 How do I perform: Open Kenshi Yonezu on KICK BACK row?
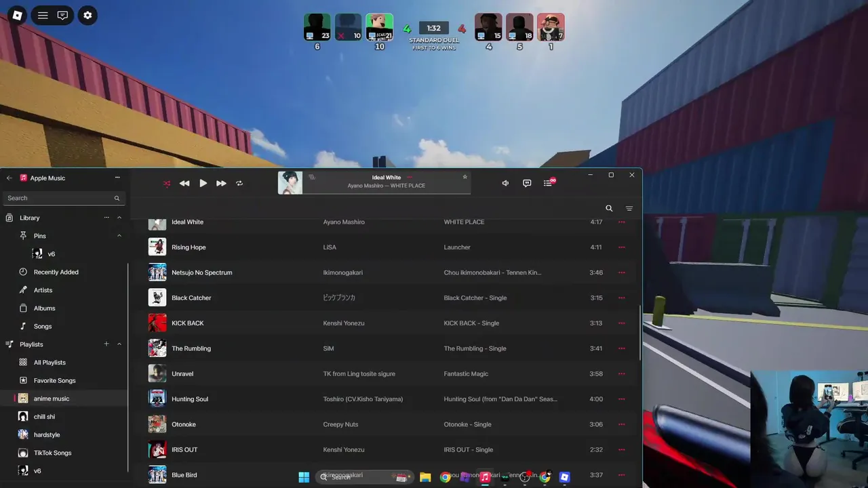coord(344,323)
